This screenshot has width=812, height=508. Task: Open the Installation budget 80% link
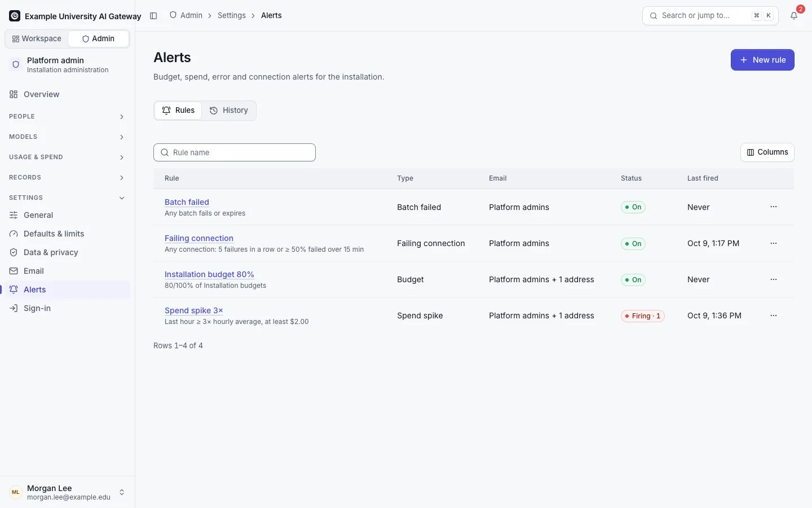tap(209, 274)
